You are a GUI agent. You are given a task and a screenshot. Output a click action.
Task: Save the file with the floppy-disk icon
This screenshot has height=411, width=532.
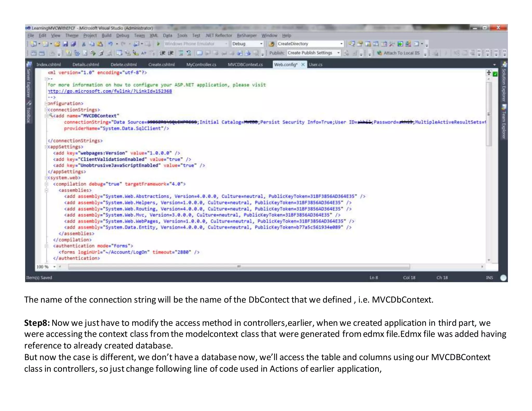tap(65, 44)
